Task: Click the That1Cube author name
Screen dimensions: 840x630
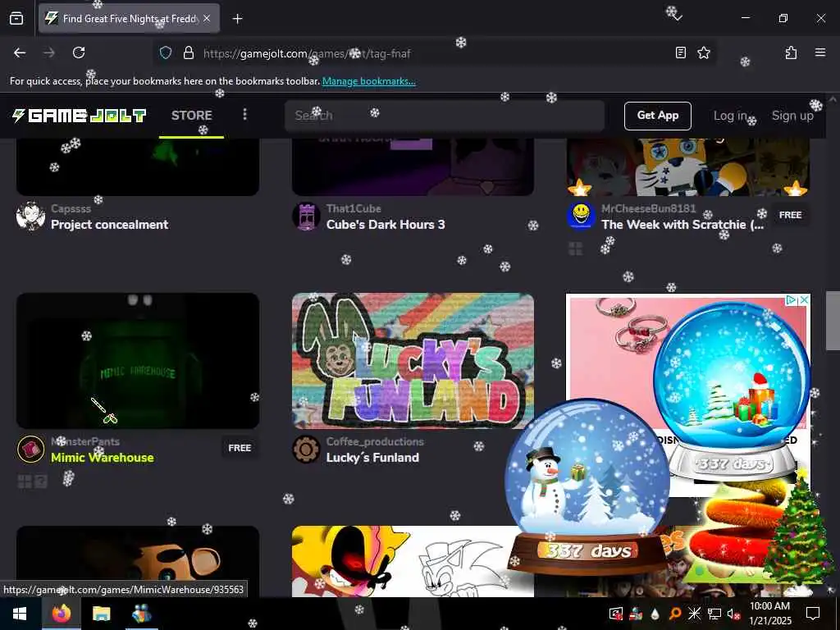Action: 354,208
